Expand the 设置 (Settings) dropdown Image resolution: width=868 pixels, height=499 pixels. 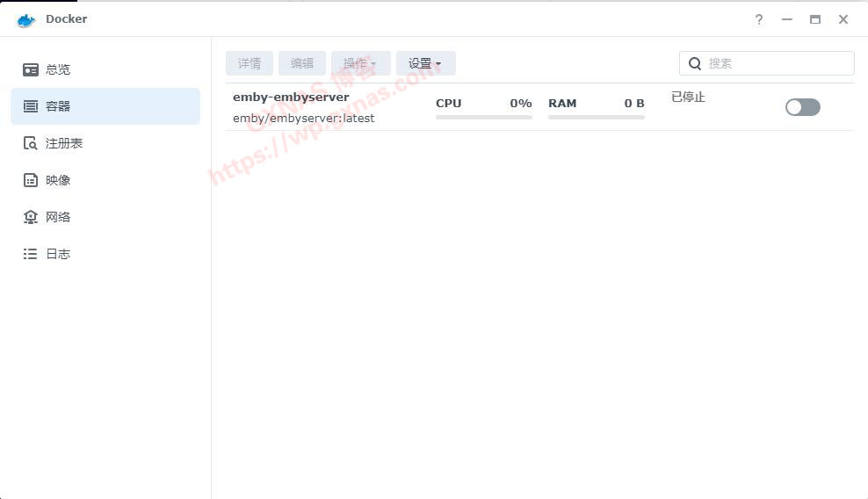[x=425, y=63]
